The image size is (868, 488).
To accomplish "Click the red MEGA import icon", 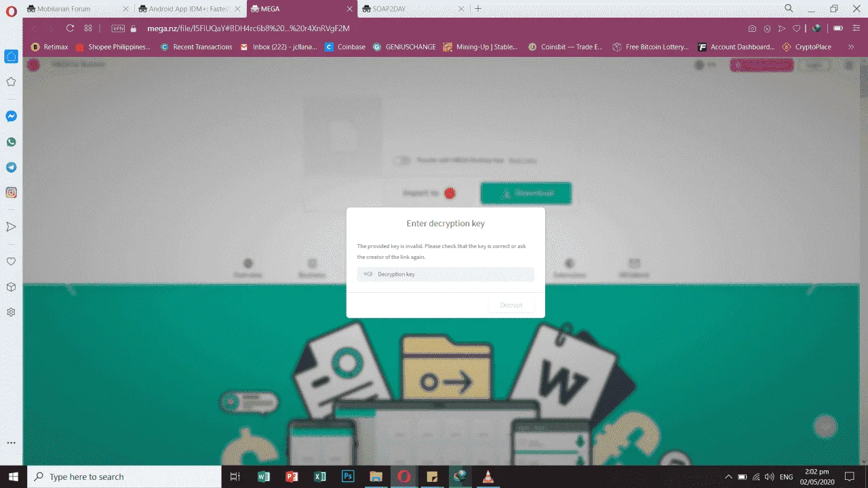I will tap(450, 193).
